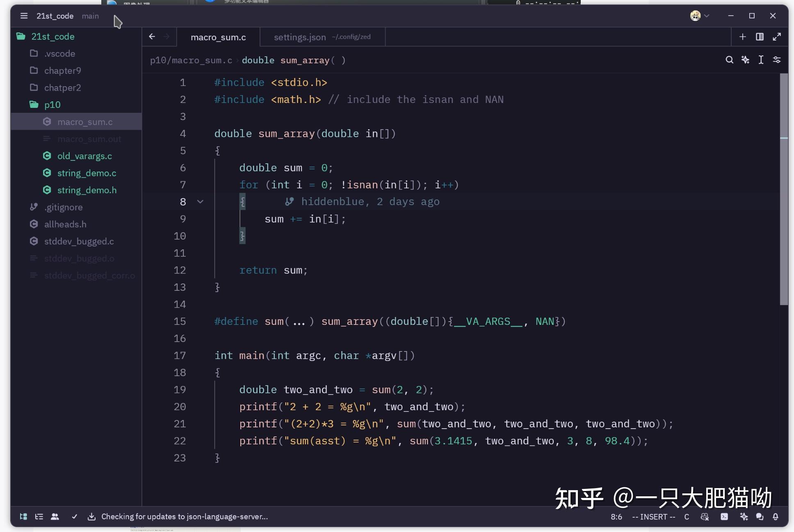Open the notifications bell icon
This screenshot has width=794, height=532.
tap(776, 517)
